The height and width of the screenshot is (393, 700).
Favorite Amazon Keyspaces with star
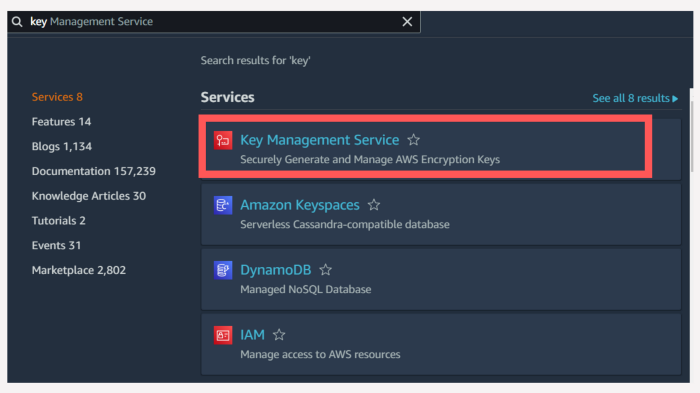(374, 205)
